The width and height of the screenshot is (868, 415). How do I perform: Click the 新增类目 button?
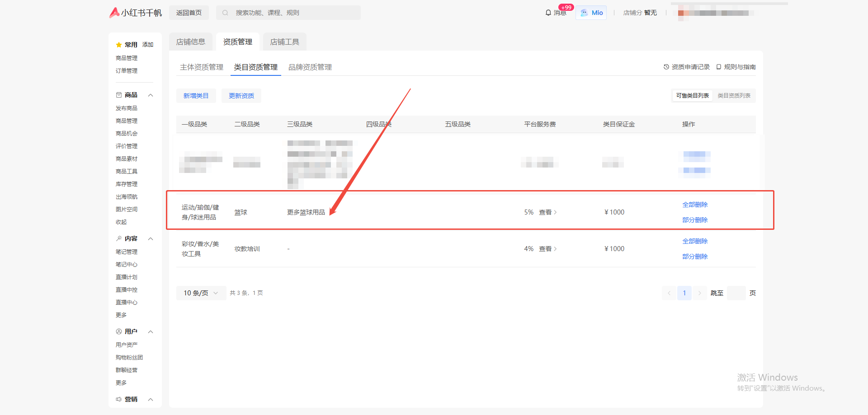point(196,96)
